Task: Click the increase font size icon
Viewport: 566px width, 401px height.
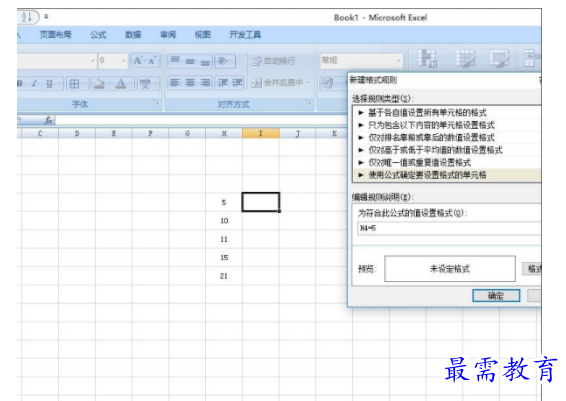Action: [x=138, y=61]
